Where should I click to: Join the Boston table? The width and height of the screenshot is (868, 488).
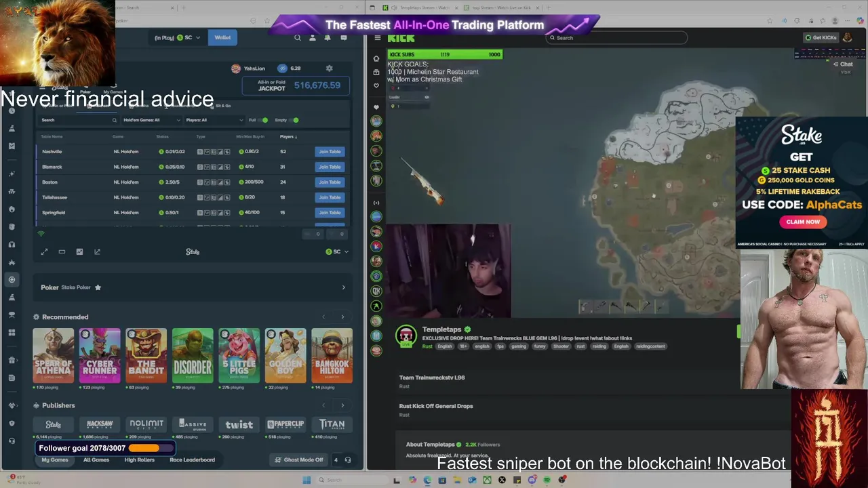[x=330, y=182]
